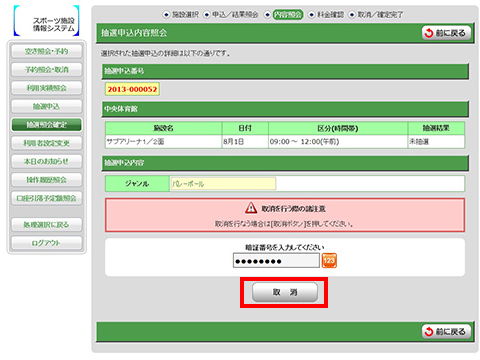Open 利用実績照会 in the sidebar
Viewport: 480px width, 360px height.
pyautogui.click(x=47, y=88)
